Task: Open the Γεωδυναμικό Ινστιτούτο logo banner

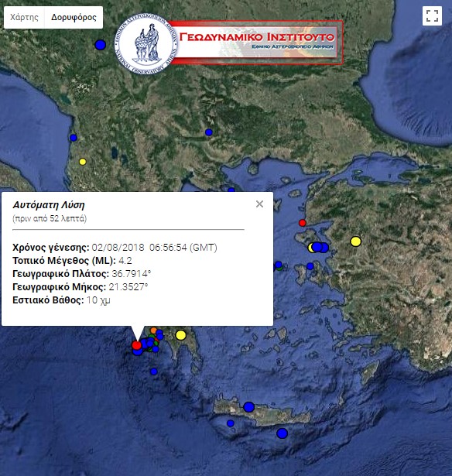Action: click(256, 43)
